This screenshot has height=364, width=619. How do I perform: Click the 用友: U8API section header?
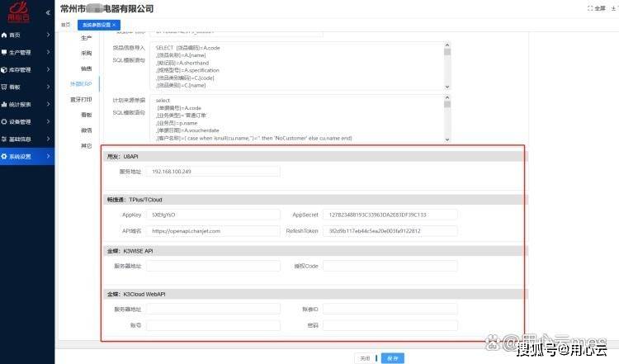314,157
